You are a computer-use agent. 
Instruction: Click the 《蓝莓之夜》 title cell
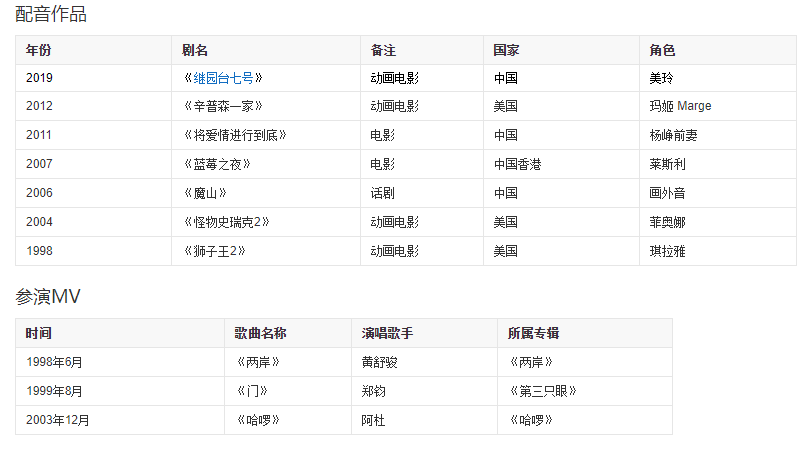217,164
